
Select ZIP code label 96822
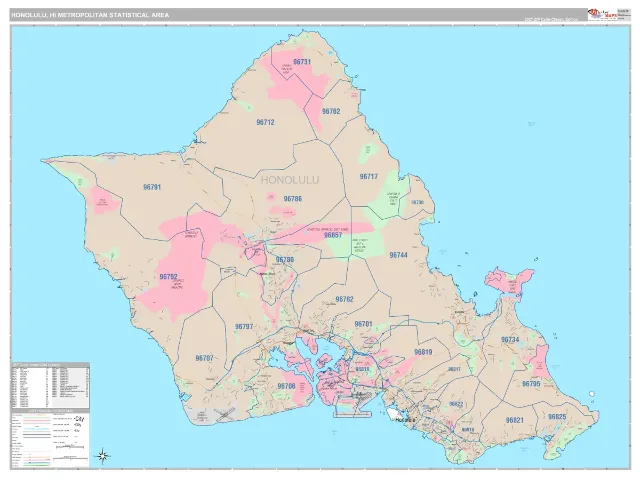point(456,404)
